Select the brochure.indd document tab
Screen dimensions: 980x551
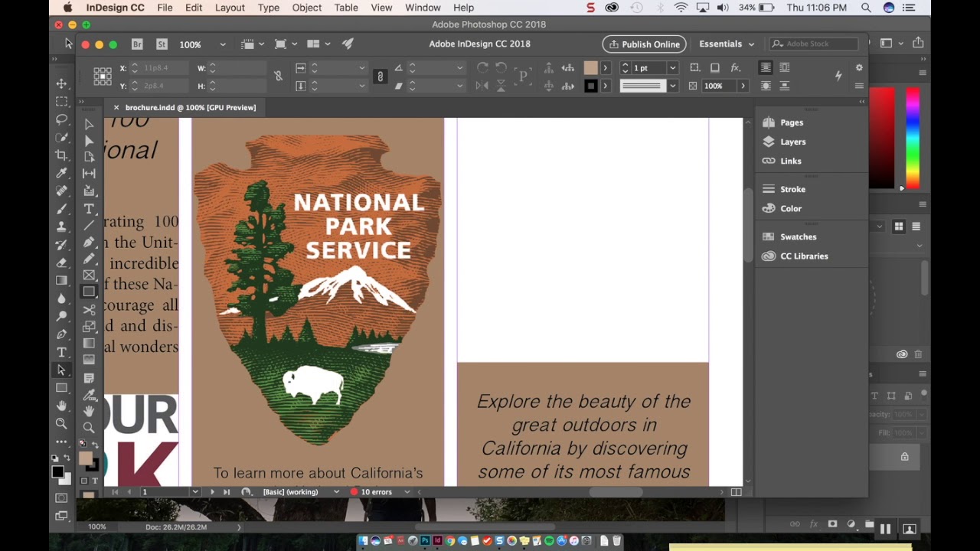(x=191, y=108)
